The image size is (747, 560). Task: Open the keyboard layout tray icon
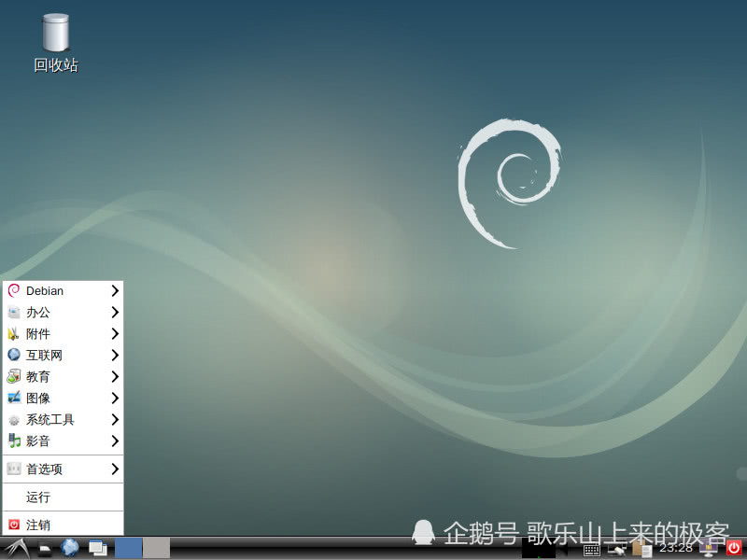point(591,551)
